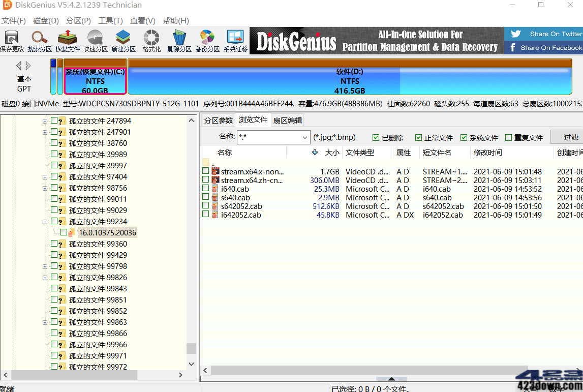Open the 文件(F) menu
The height and width of the screenshot is (392, 583).
(14, 20)
